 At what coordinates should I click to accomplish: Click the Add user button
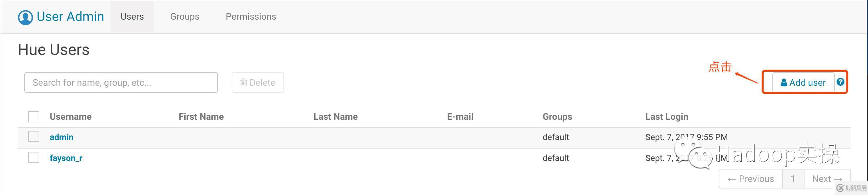[803, 82]
